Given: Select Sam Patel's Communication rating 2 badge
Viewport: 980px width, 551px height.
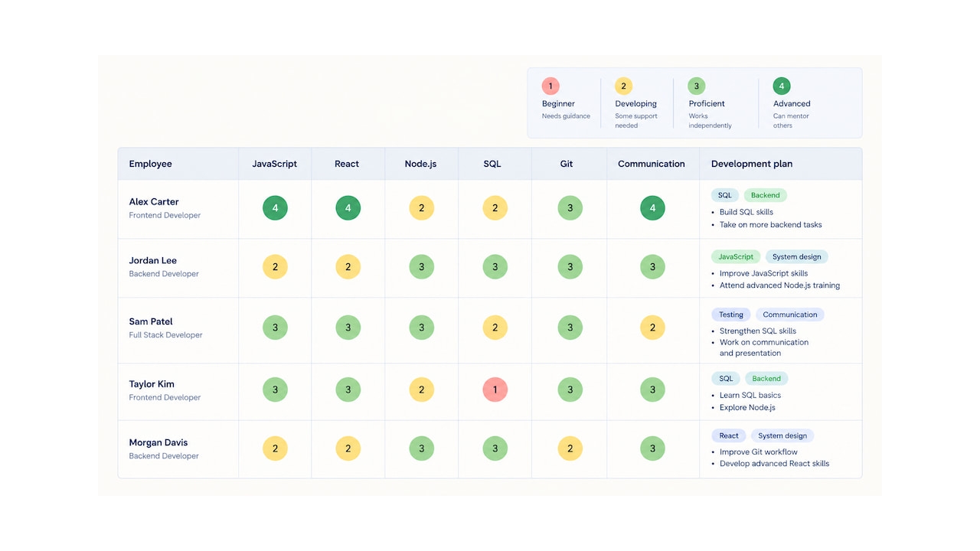Looking at the screenshot, I should [652, 328].
